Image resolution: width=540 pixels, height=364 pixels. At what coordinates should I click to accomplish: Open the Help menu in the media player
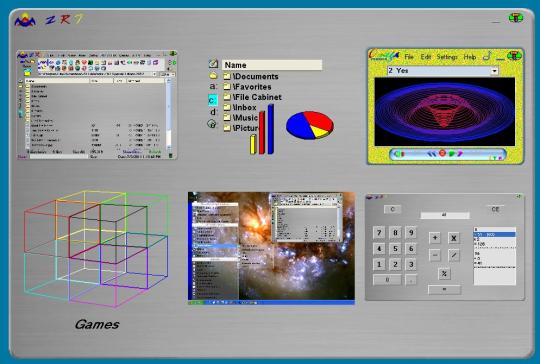click(470, 57)
